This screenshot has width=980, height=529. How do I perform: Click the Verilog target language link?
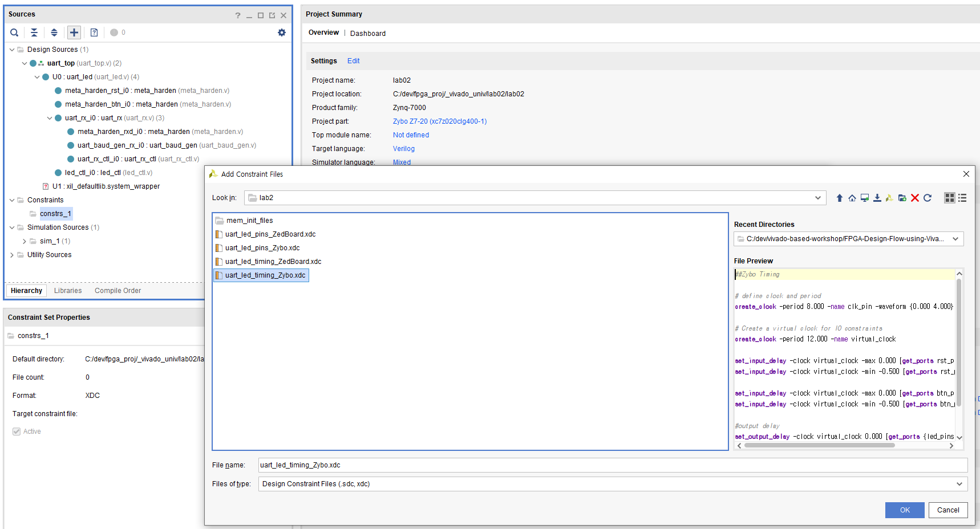pos(404,149)
